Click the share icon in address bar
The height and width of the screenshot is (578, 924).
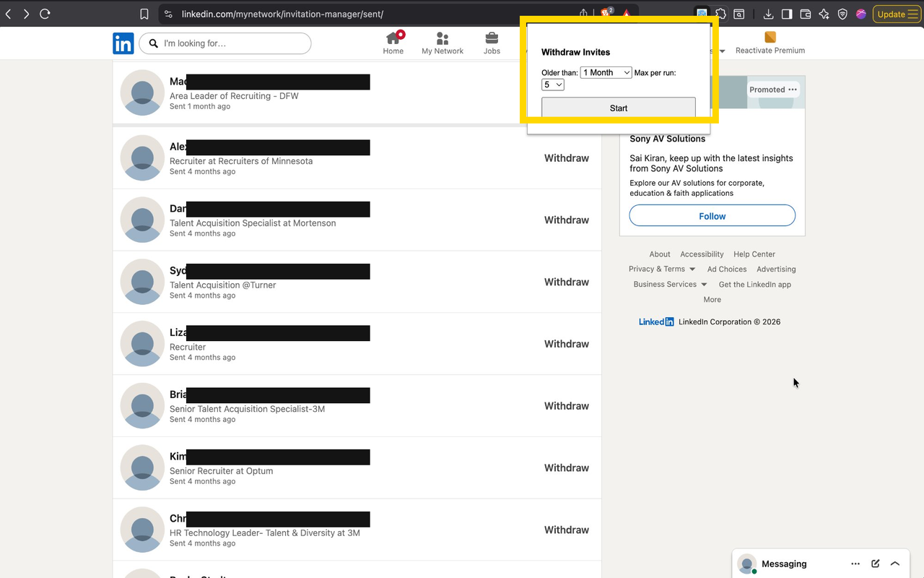pos(583,14)
